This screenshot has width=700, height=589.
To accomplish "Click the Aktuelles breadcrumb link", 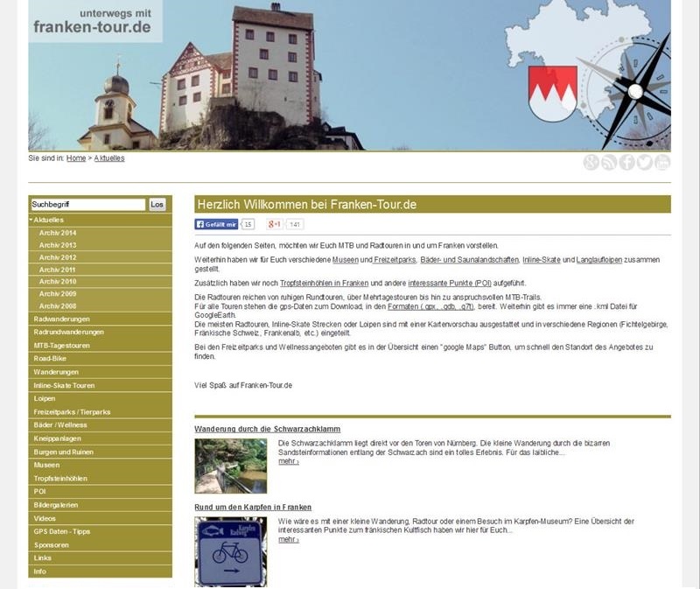I will [109, 158].
